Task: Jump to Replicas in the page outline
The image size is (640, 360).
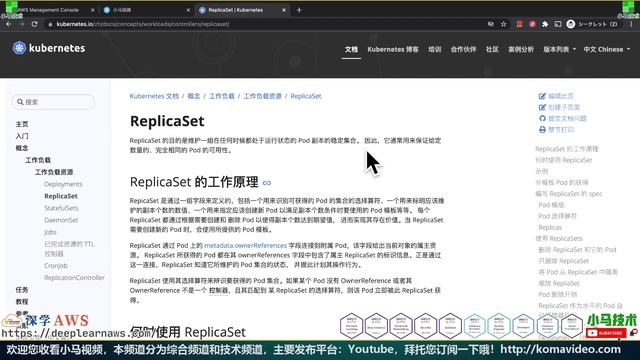Action: [550, 227]
